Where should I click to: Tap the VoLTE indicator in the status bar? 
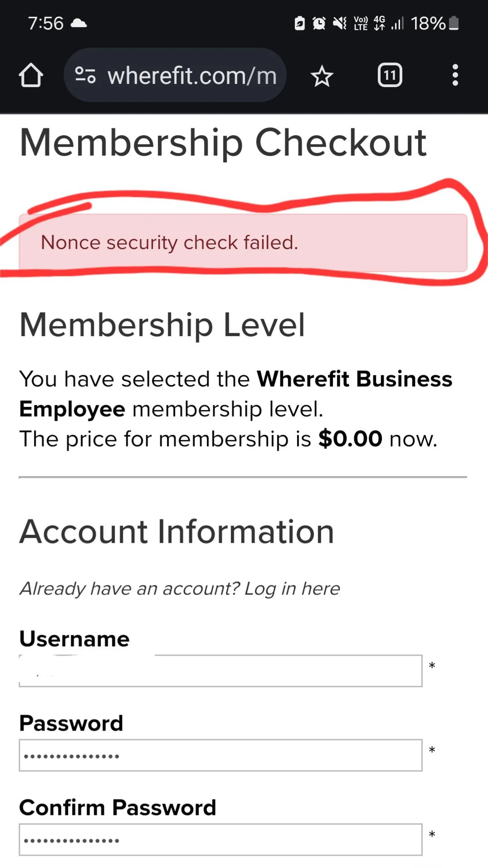click(360, 23)
